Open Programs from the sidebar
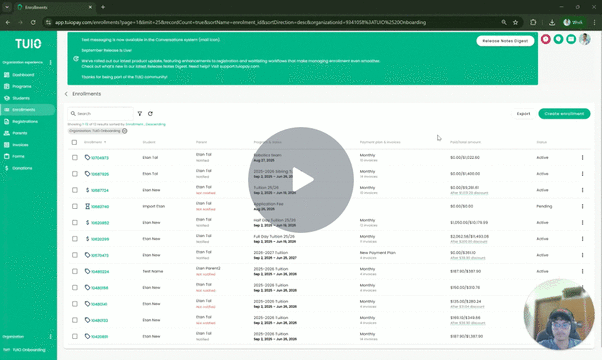 point(22,86)
